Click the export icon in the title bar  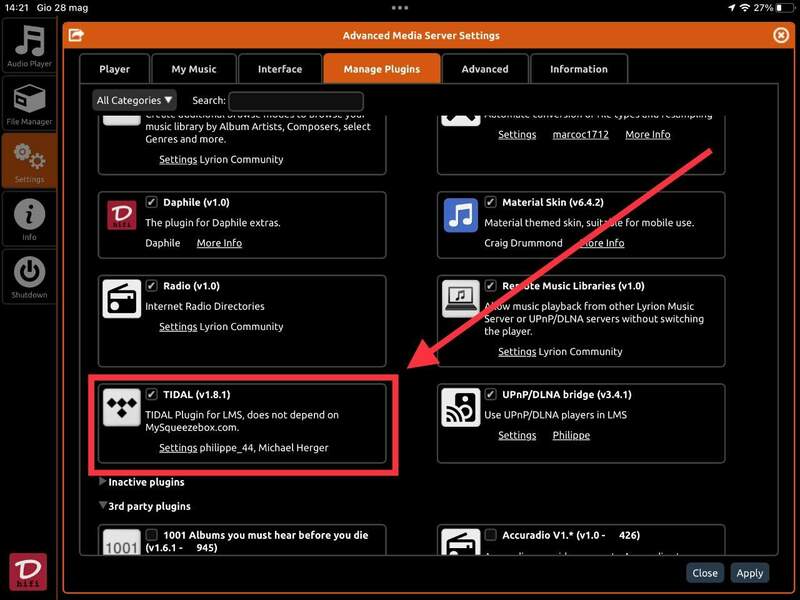[x=76, y=35]
